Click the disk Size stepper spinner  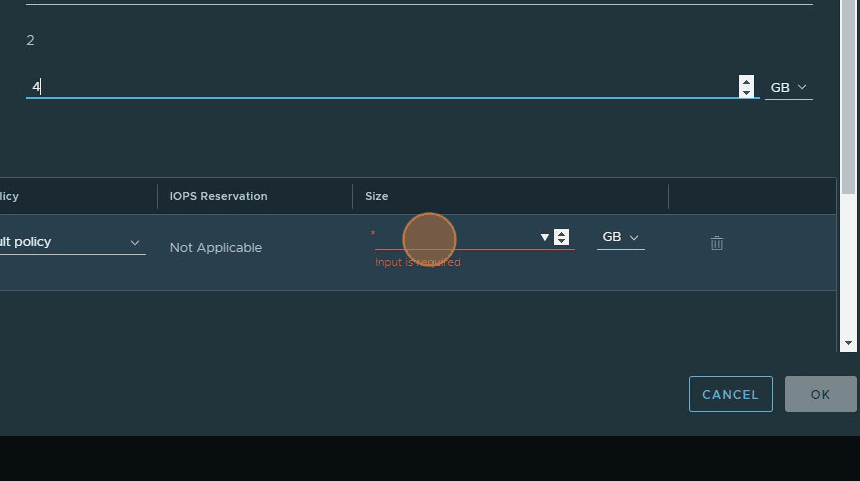561,237
